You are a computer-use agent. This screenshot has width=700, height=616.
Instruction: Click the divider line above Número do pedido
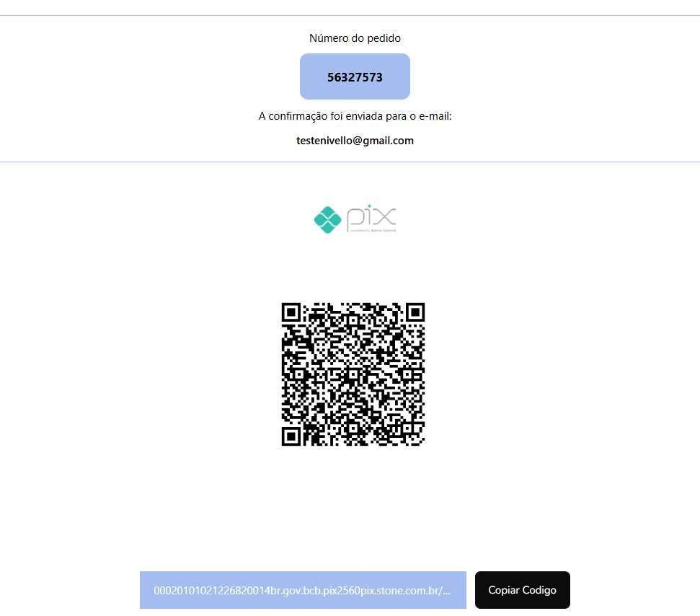[350, 16]
